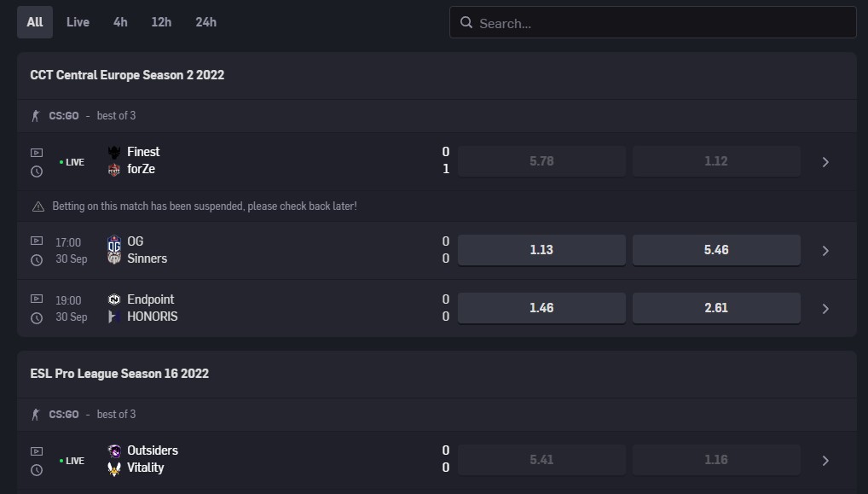Click the Sinners team logo icon
This screenshot has width=868, height=494.
(x=114, y=259)
